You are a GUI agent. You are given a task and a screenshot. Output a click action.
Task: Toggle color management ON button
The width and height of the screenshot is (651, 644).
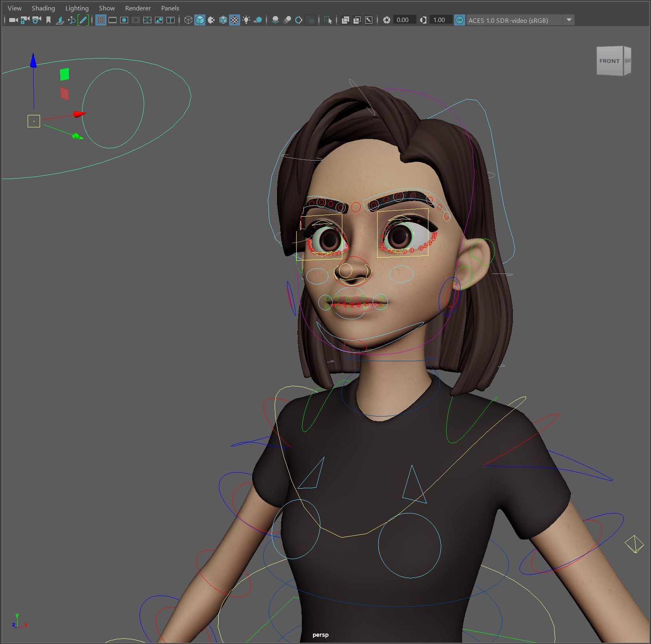(x=460, y=20)
